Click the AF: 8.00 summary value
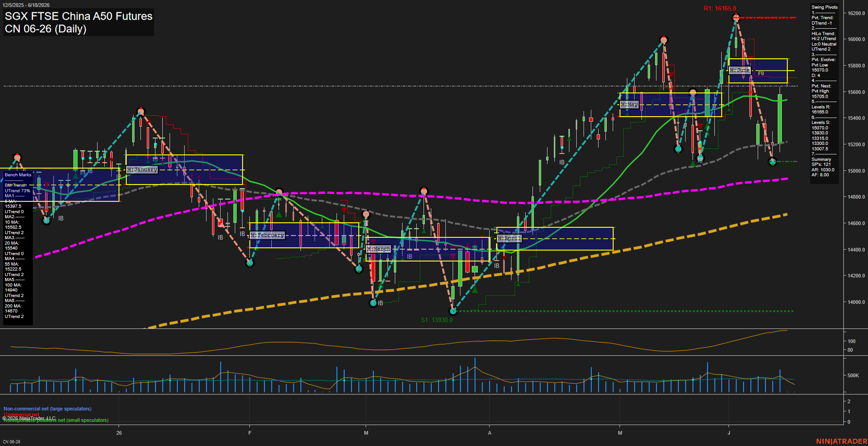Image resolution: width=868 pixels, height=446 pixels. (820, 175)
